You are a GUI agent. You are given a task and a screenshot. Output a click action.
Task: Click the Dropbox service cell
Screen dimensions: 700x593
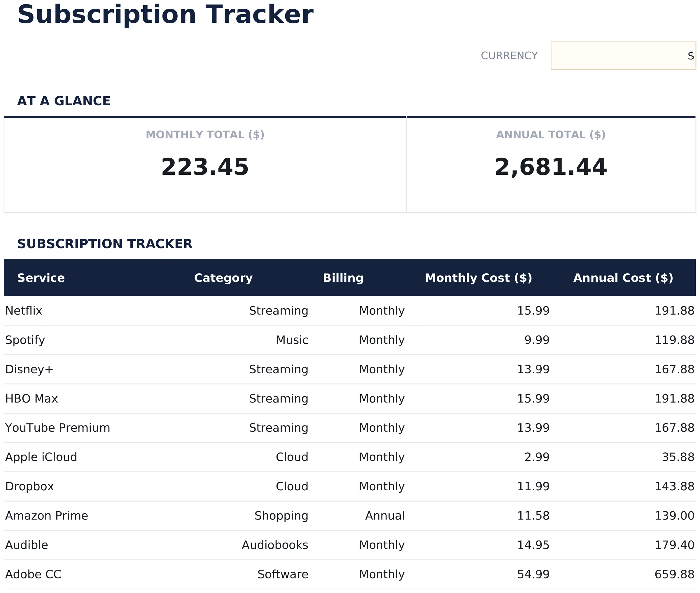point(29,487)
